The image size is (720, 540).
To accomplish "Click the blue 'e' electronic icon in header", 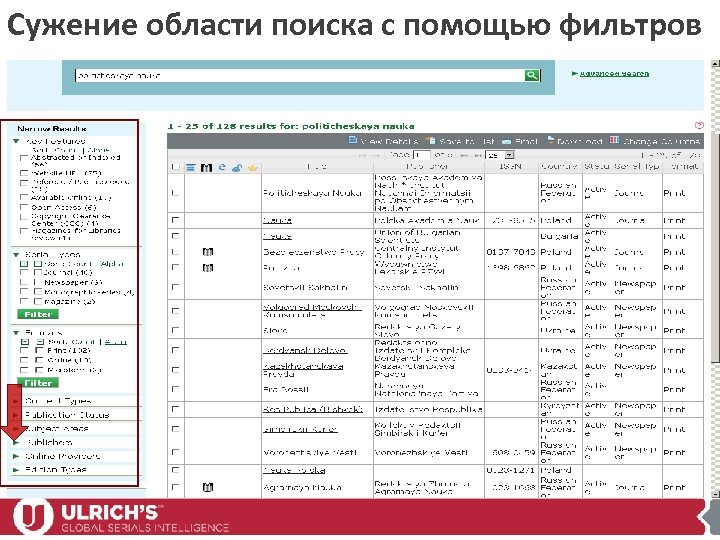I will coord(222,167).
